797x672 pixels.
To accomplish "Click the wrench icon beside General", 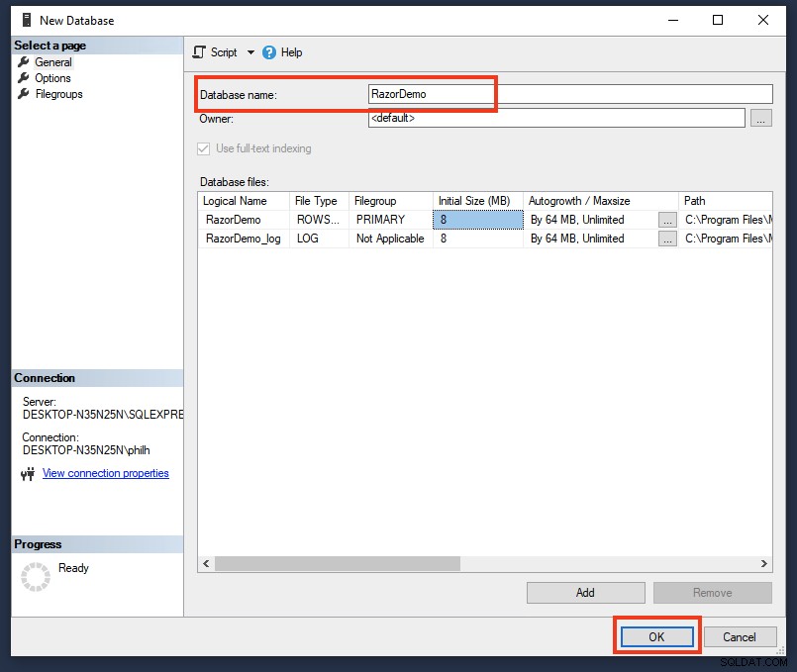I will click(x=24, y=62).
